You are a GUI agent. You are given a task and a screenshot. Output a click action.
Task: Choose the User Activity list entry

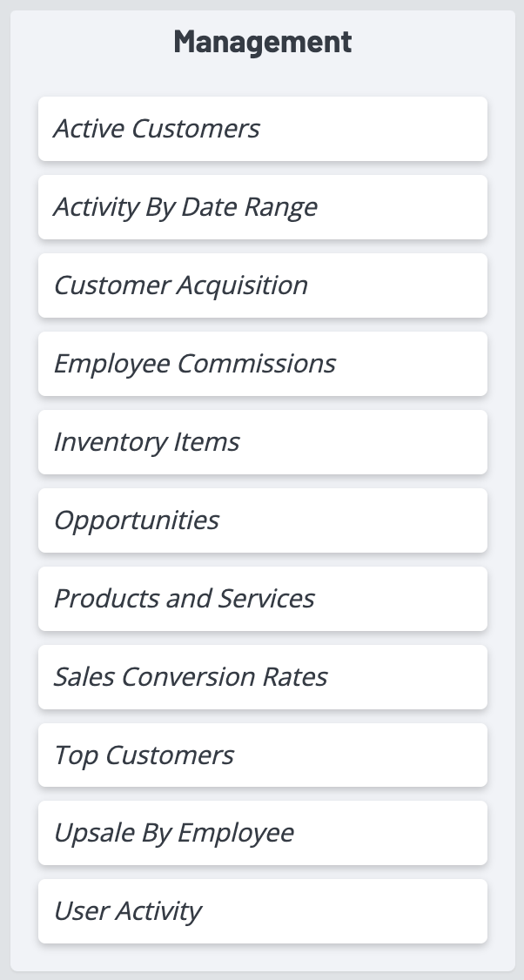(x=262, y=911)
